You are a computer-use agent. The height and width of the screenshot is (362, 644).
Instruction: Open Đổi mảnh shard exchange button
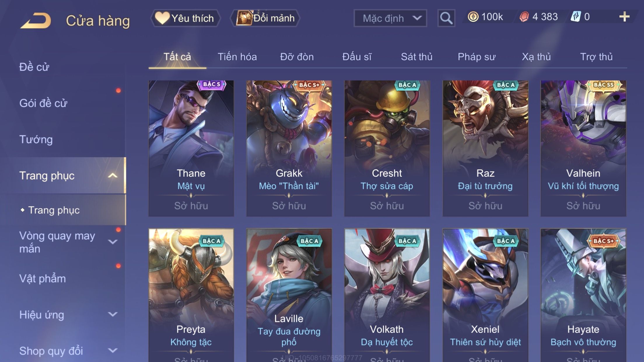(x=265, y=18)
